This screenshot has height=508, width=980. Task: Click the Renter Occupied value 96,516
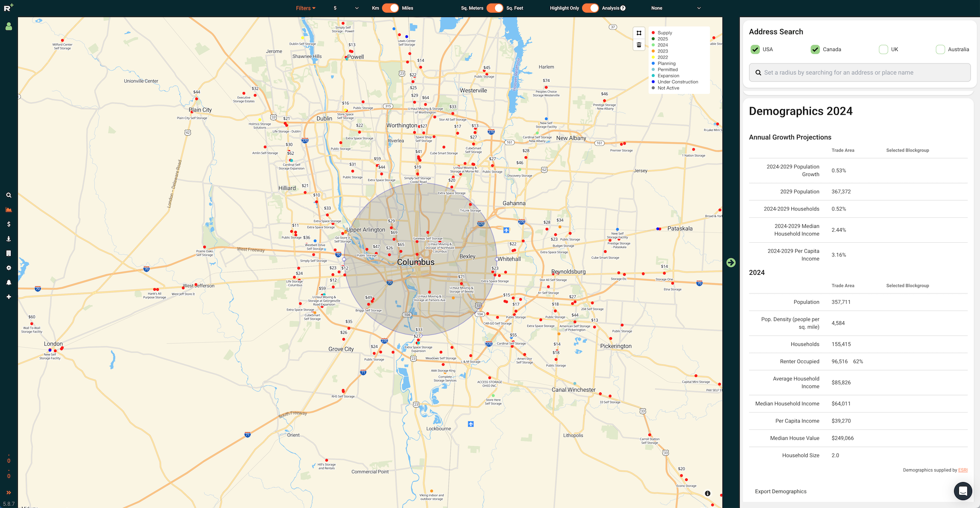tap(839, 361)
